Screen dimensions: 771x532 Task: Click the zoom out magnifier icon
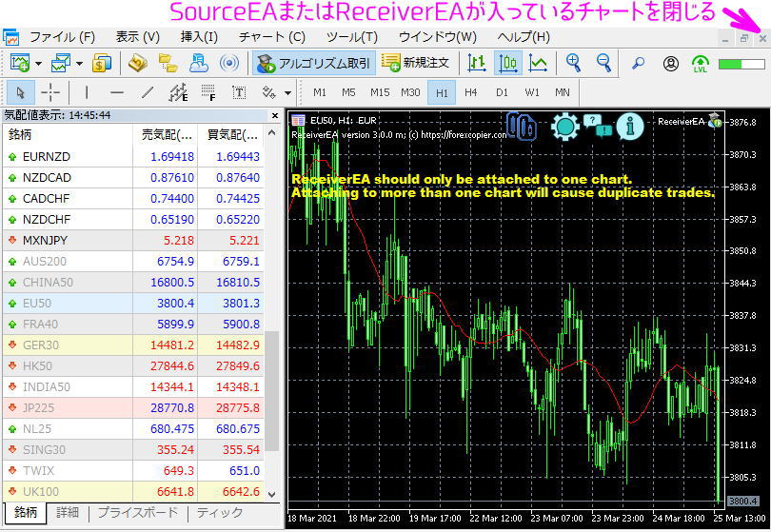[x=603, y=63]
